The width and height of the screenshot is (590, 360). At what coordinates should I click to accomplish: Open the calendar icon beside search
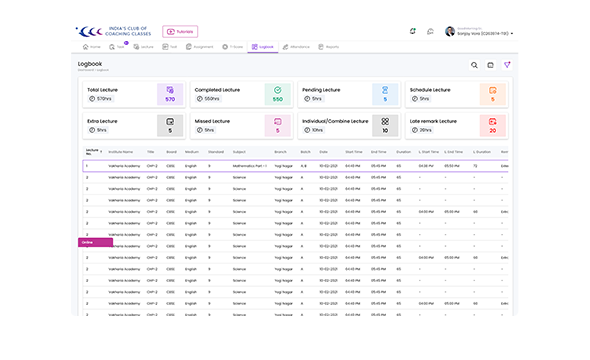[490, 65]
